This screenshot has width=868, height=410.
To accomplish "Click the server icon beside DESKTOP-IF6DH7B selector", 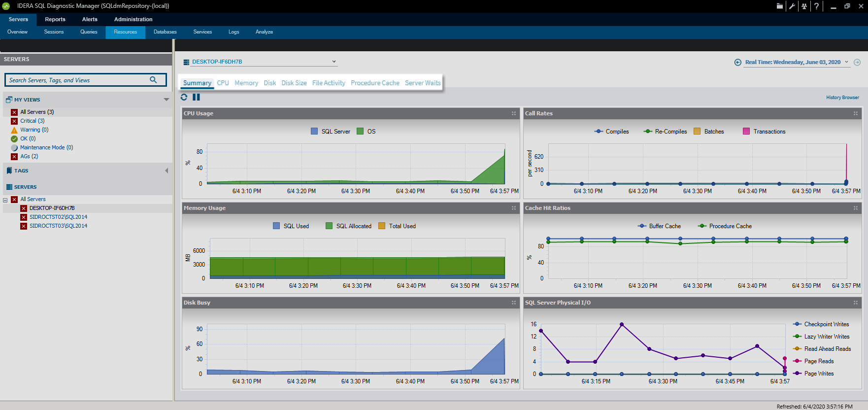I will [x=186, y=62].
